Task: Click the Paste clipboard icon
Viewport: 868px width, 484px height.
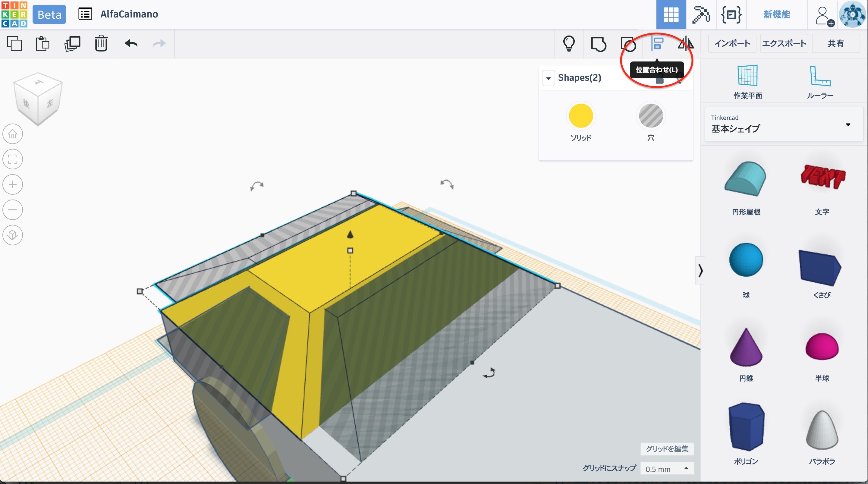Action: pos(42,43)
